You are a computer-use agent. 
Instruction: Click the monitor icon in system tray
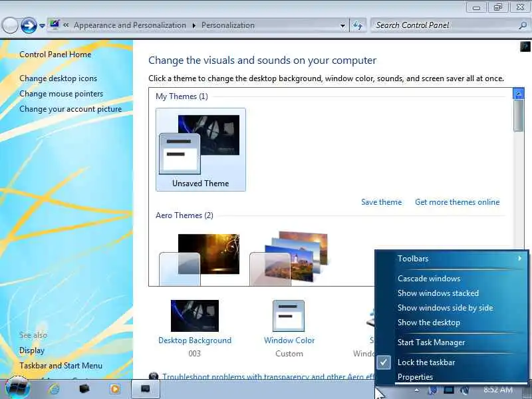448,390
